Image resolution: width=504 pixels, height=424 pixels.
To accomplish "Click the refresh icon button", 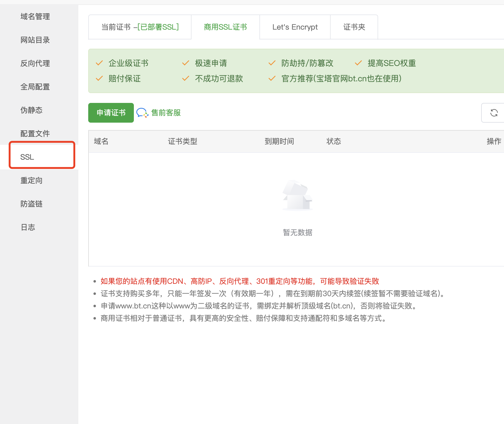I will coord(494,113).
